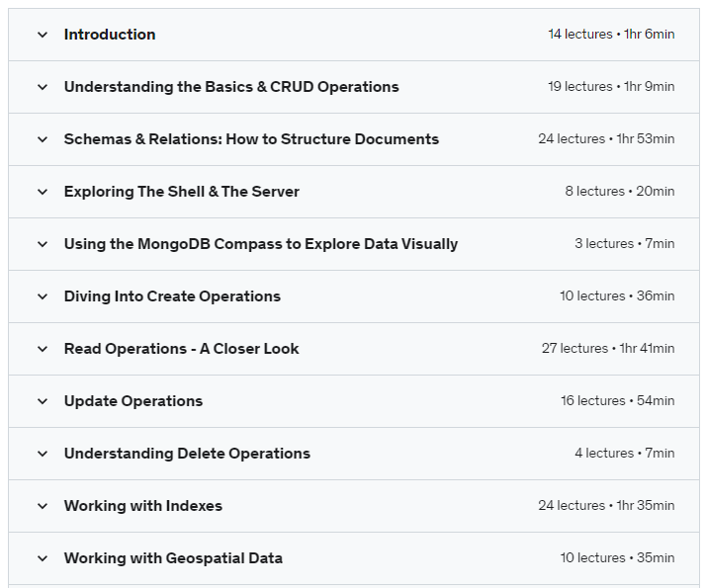Click '24 lectures • 1hr 35min' text
Viewport: 706px width, 588px height.
pos(606,506)
